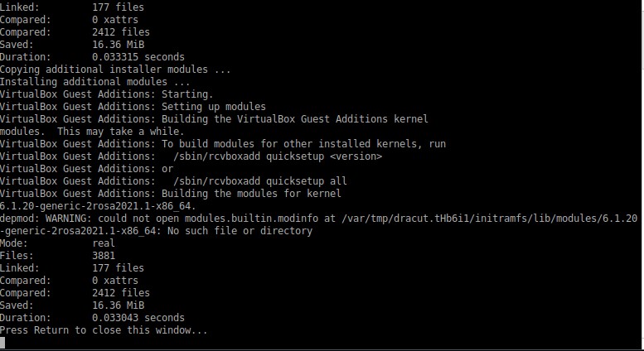644x351 pixels.
Task: Click the "6.1.20-generic-2rosa2021.1-x86_64." kernel version line
Action: point(98,206)
